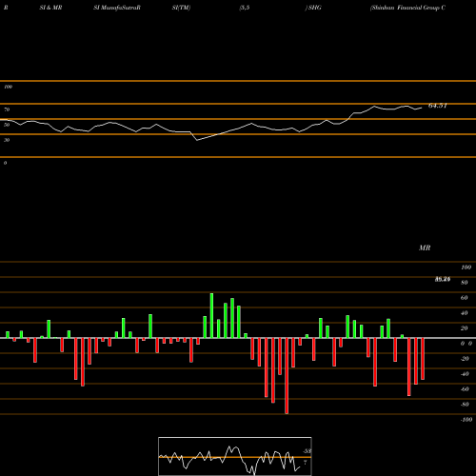Click the MR axis label 60
The height and width of the screenshot is (476, 476).
[465, 298]
